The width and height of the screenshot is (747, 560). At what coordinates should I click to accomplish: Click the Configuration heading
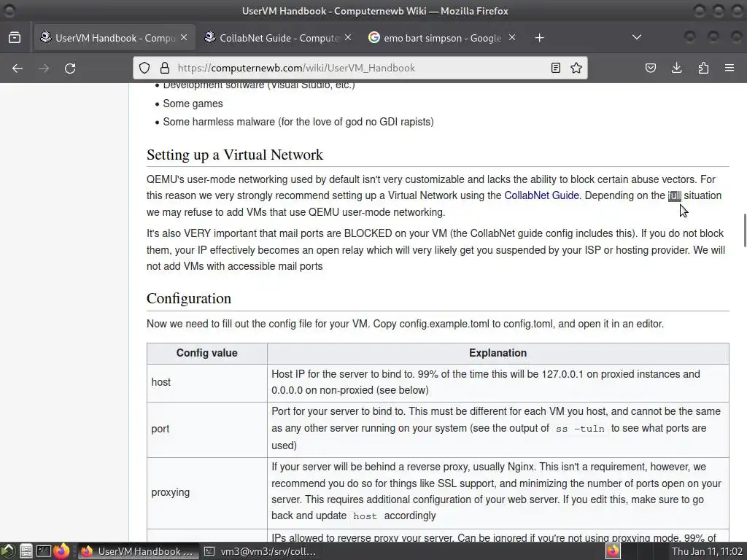(x=189, y=298)
